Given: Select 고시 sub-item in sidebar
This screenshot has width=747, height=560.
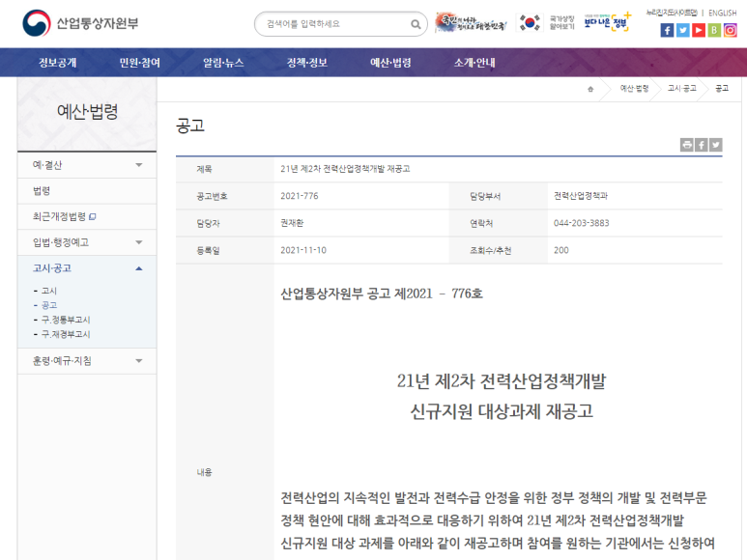Looking at the screenshot, I should click(x=48, y=291).
